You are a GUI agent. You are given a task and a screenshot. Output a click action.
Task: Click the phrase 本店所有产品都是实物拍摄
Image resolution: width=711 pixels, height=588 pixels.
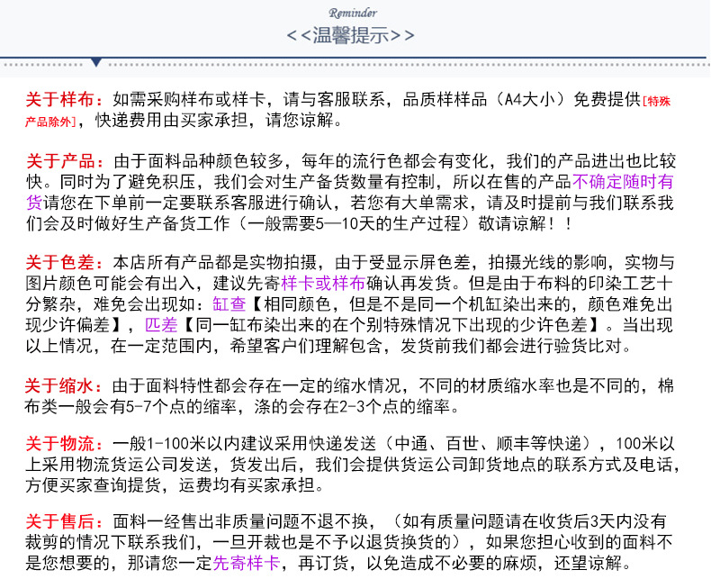[215, 263]
